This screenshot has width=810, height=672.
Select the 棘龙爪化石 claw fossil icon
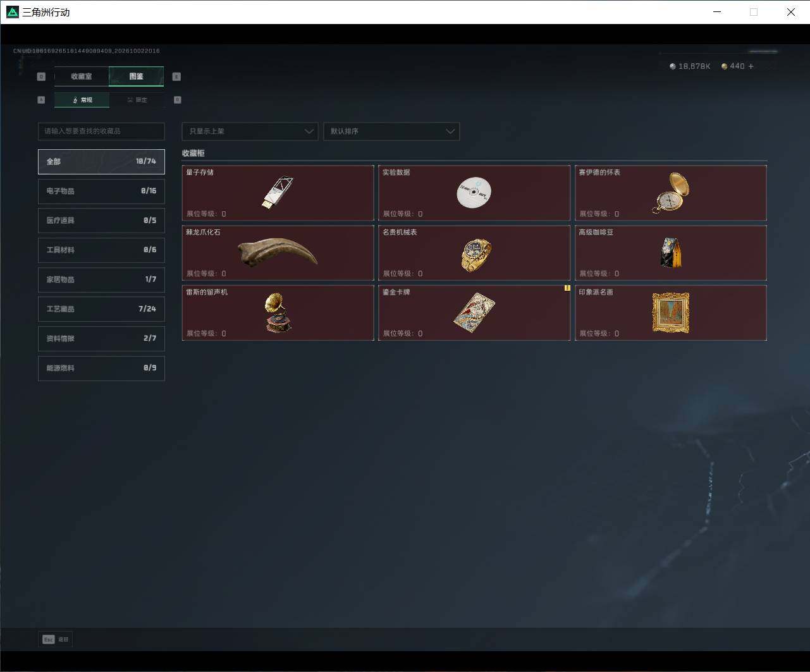278,253
